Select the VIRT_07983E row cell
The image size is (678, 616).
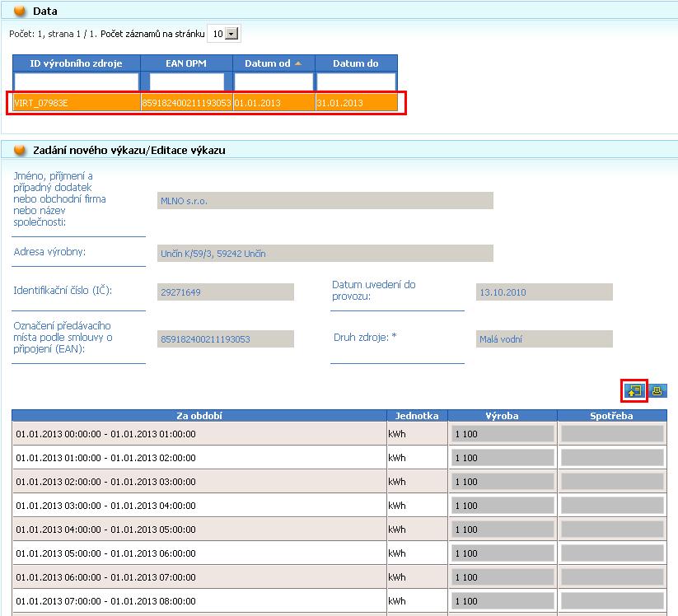click(x=77, y=103)
